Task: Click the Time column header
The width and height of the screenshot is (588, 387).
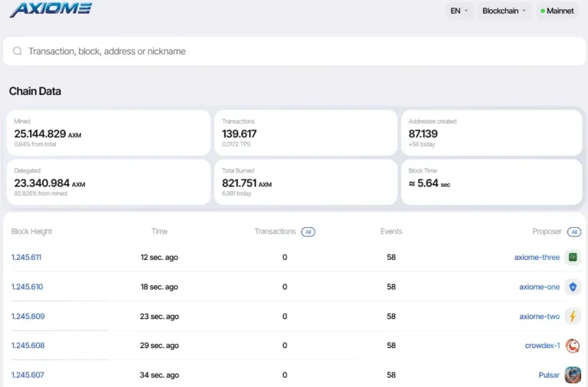Action: point(159,232)
